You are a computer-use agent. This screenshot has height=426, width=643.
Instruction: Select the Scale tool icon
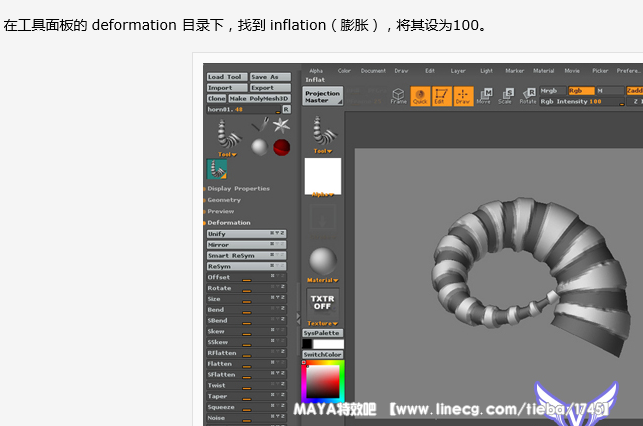(x=505, y=96)
